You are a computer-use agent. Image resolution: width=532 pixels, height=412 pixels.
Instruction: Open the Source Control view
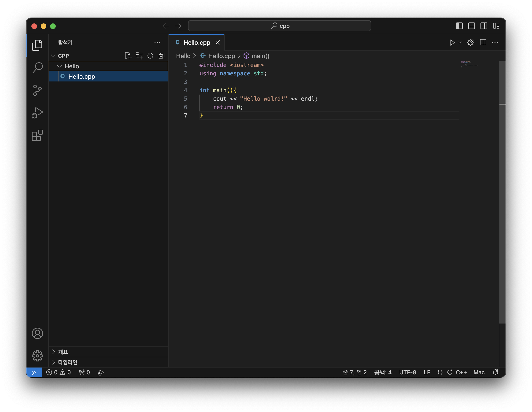pos(37,90)
